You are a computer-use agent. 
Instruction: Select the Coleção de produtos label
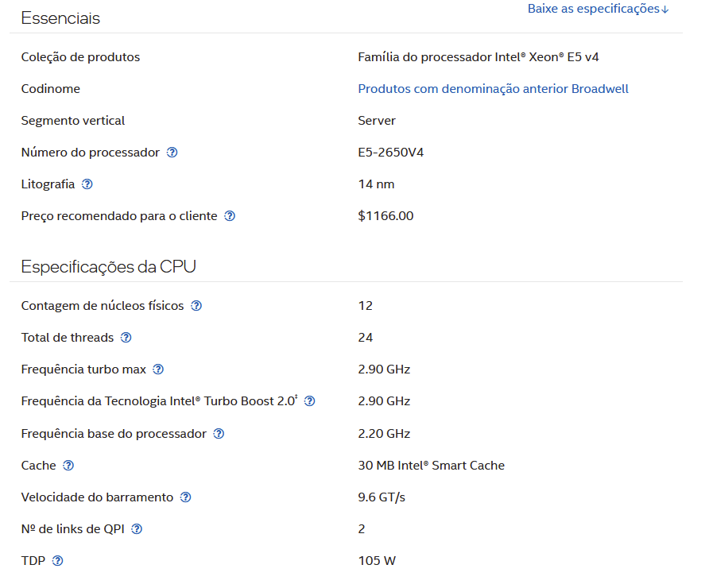(80, 56)
